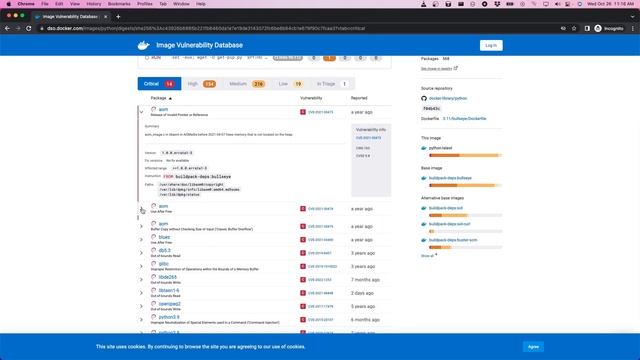
Task: Switch to the Low severity tab
Action: (x=291, y=84)
